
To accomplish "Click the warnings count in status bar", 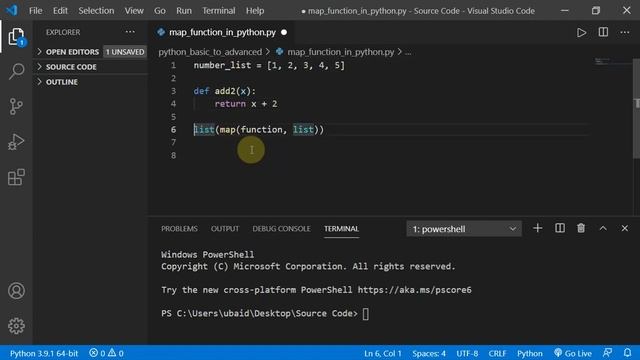I will 116,353.
